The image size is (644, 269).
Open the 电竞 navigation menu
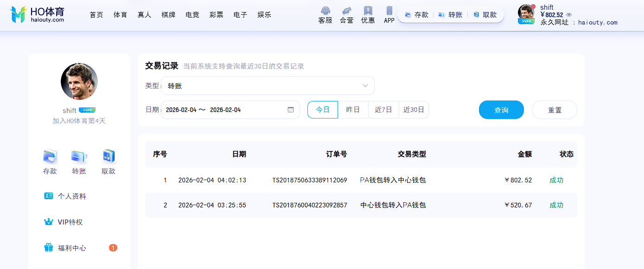tap(192, 15)
